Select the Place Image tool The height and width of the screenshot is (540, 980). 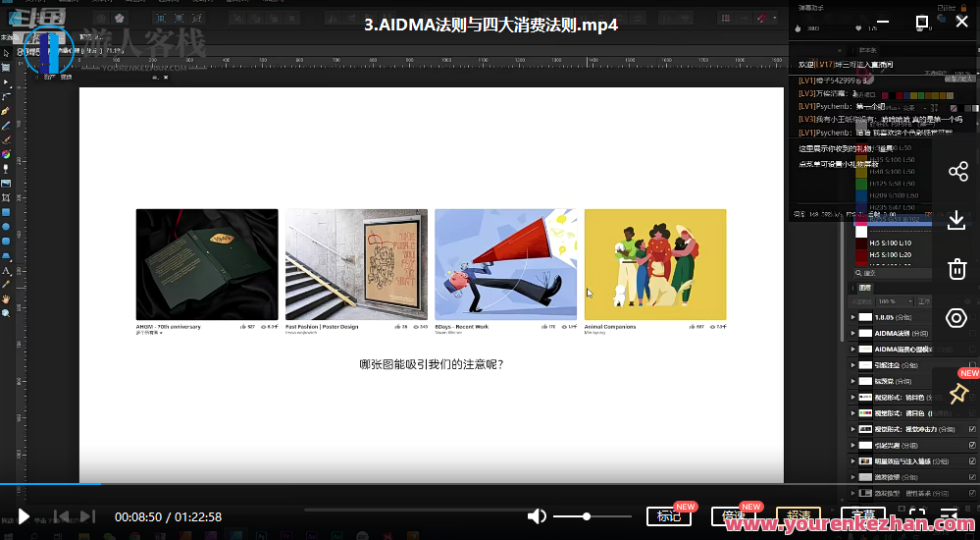click(x=6, y=184)
